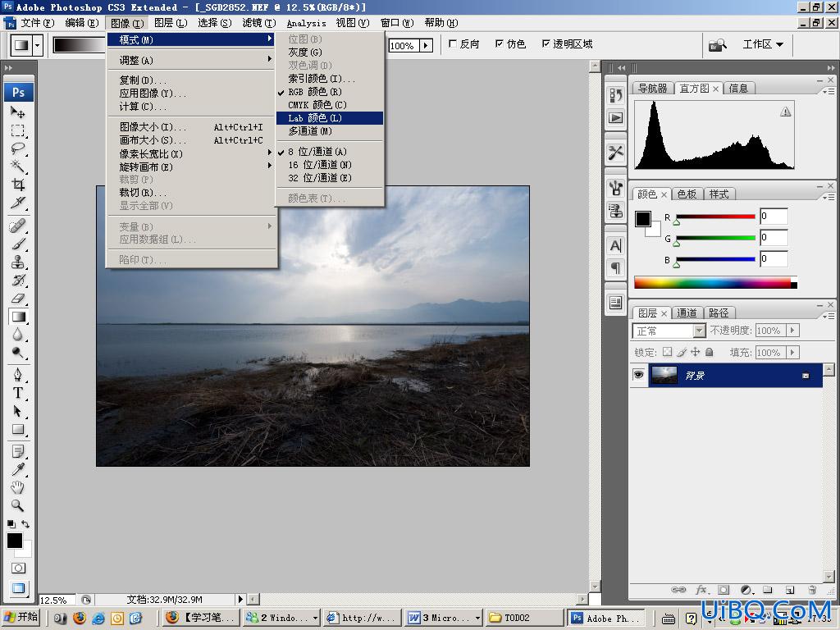Screen dimensions: 840x630
Task: Select the Clone Stamp tool
Action: (x=18, y=262)
